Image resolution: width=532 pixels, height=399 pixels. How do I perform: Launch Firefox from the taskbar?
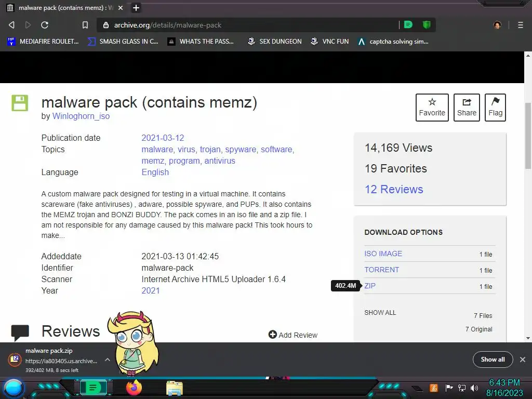click(134, 388)
